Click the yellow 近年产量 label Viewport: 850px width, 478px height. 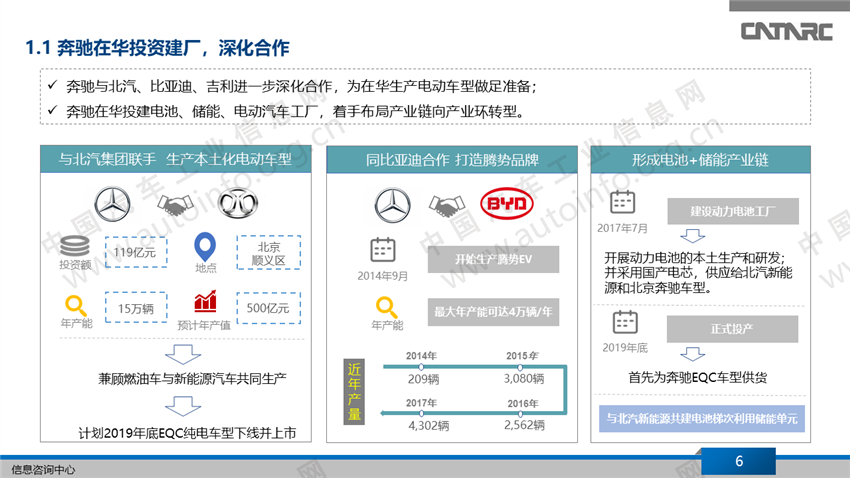[354, 391]
